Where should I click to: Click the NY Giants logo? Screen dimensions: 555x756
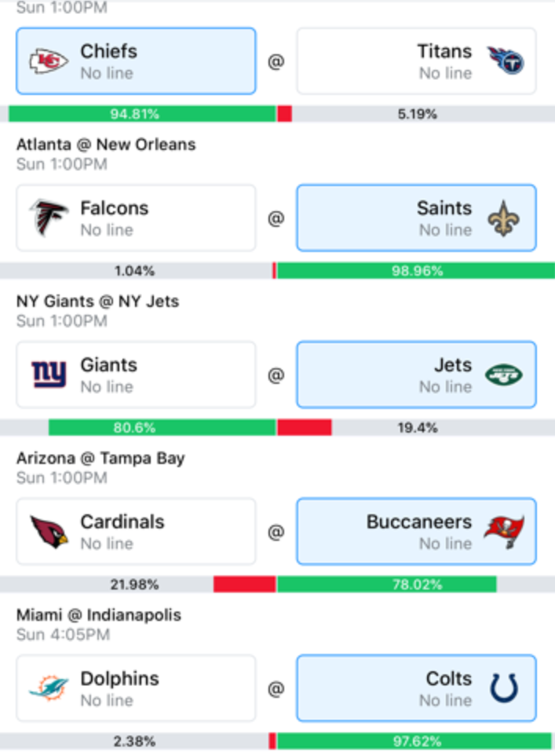pyautogui.click(x=49, y=374)
